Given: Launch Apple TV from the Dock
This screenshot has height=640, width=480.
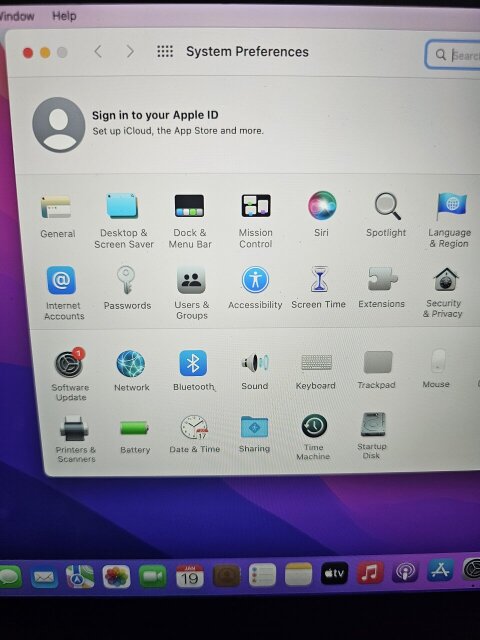Looking at the screenshot, I should click(x=334, y=573).
